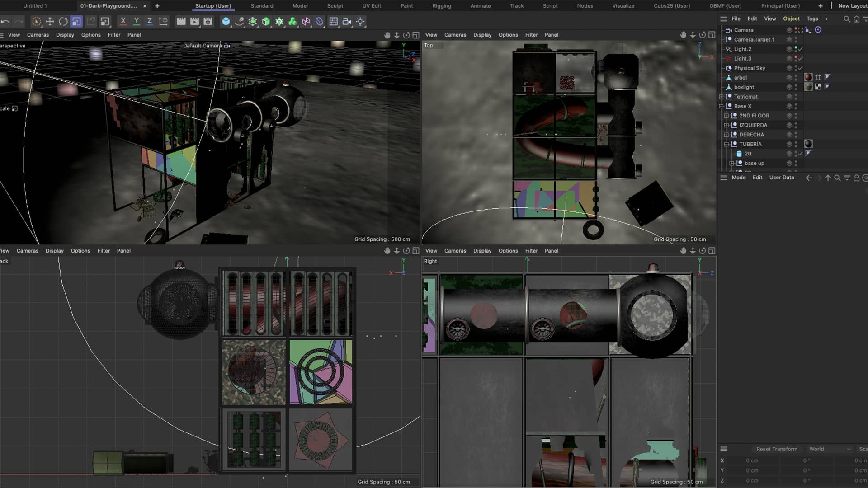
Task: Add a Camera object from toolbar
Action: pyautogui.click(x=347, y=21)
